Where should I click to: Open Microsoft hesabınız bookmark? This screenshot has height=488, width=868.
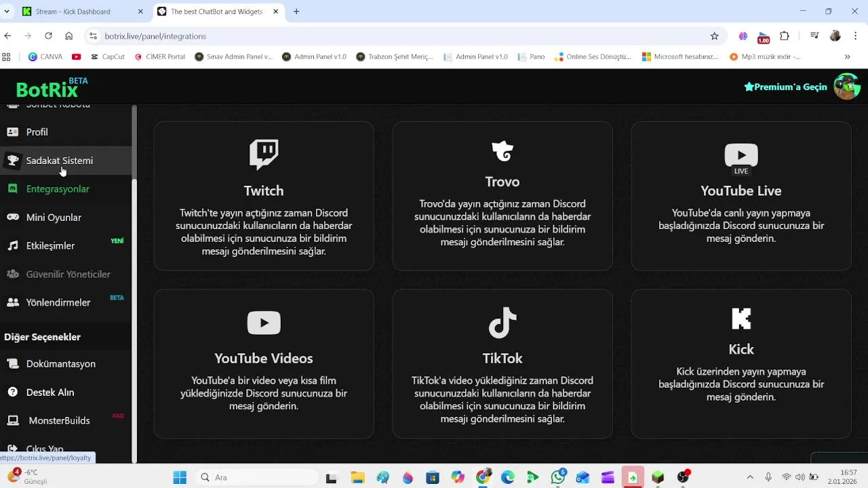click(680, 57)
